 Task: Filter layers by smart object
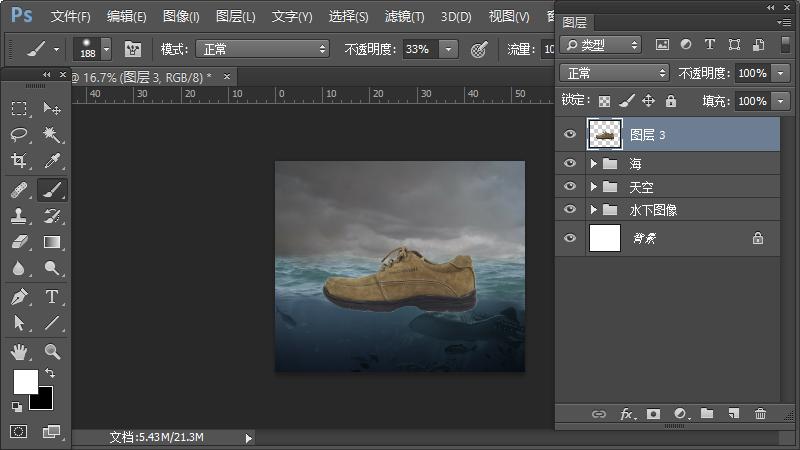tap(759, 45)
